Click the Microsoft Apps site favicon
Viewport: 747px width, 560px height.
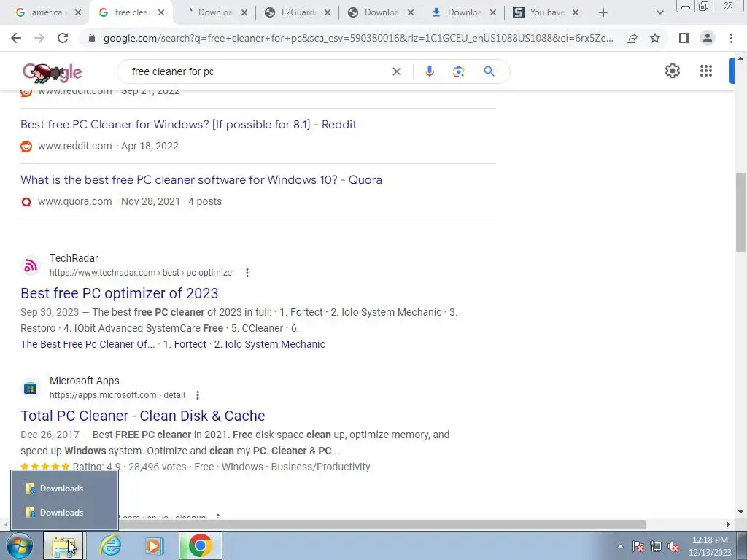click(31, 388)
